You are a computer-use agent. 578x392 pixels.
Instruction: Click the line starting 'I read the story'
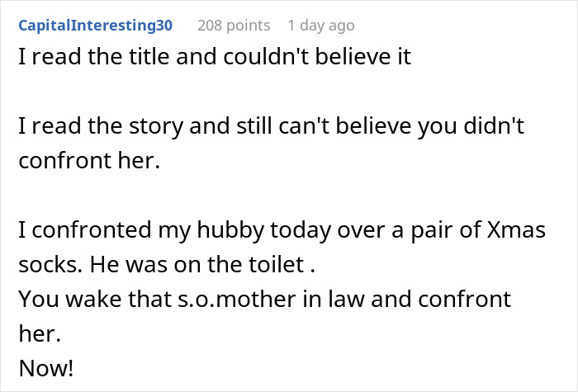(x=272, y=126)
